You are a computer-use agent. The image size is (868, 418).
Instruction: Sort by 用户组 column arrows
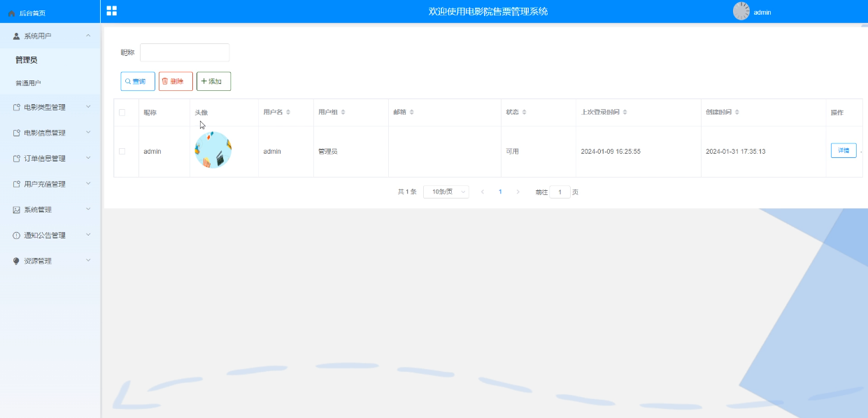pos(343,112)
